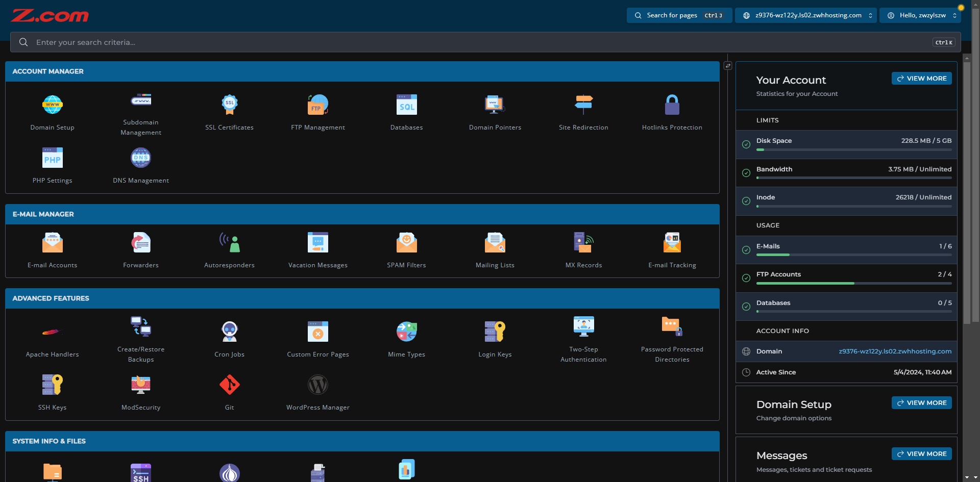Viewport: 980px width, 482px height.
Task: Open Custom Error Pages
Action: point(318,339)
